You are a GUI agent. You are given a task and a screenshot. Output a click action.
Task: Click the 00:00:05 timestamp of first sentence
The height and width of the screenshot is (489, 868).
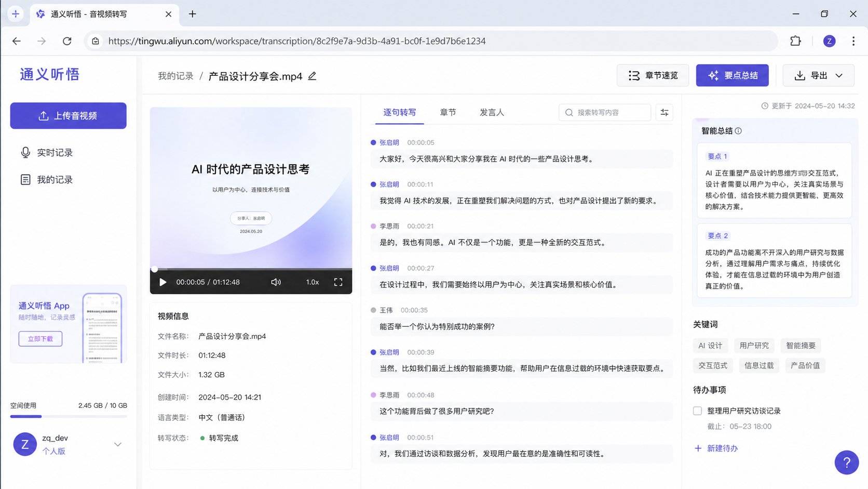tap(421, 142)
